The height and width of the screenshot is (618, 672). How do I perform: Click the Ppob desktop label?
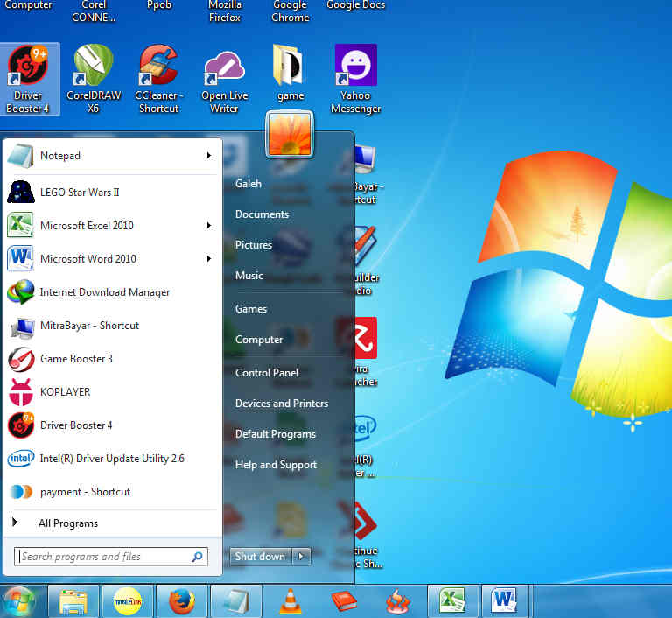pos(159,5)
